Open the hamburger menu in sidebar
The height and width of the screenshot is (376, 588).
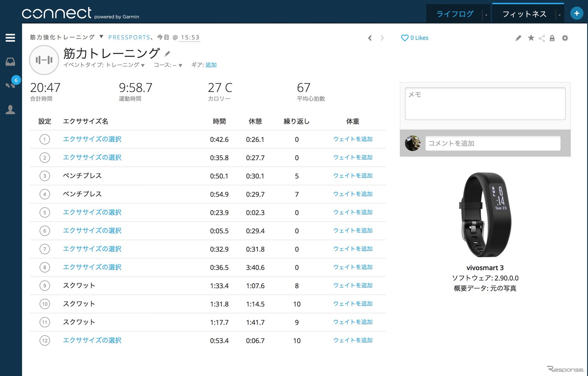(x=10, y=38)
